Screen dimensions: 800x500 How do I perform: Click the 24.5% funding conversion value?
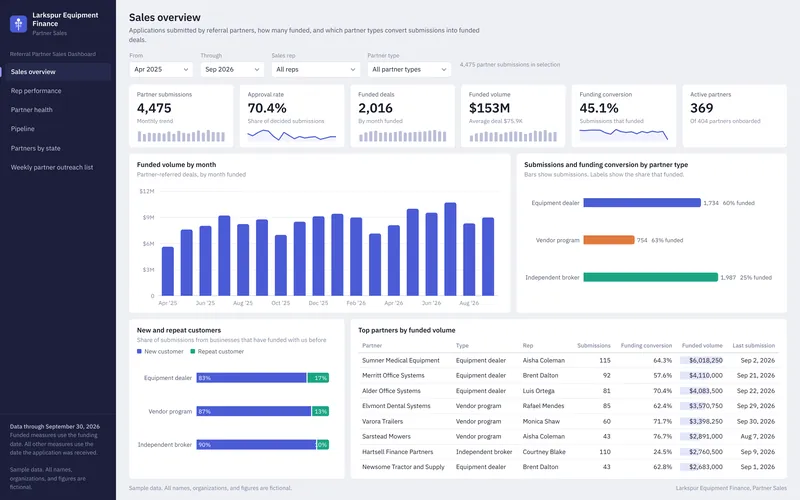[663, 452]
